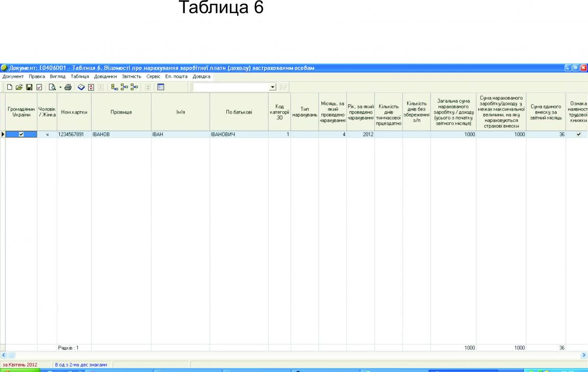Viewport: 588px width, 372px height.
Task: Click inside the empty toolbar combo field
Action: click(231, 87)
